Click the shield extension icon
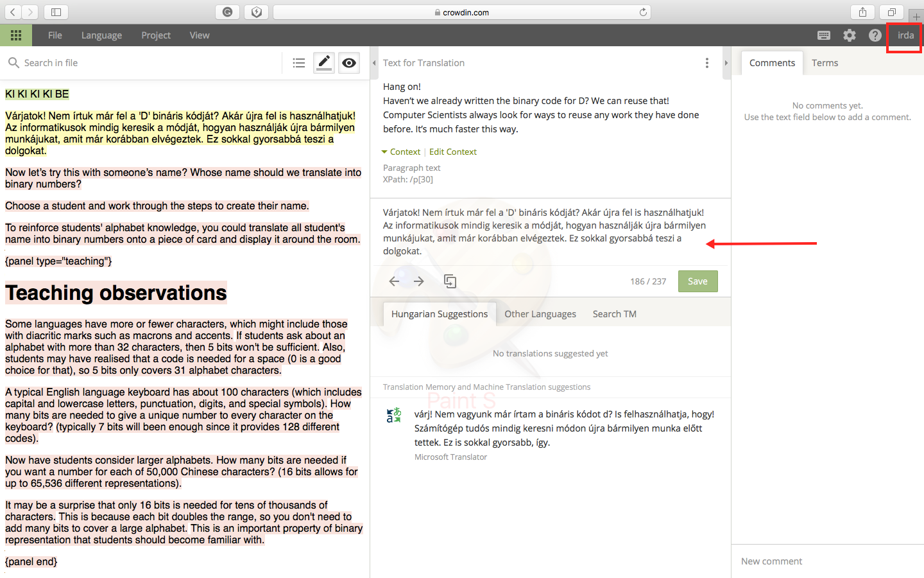 point(257,12)
